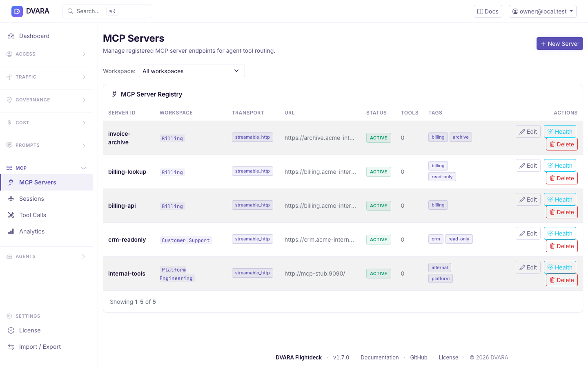Open Tool Calls page
588x368 pixels.
pyautogui.click(x=47, y=215)
